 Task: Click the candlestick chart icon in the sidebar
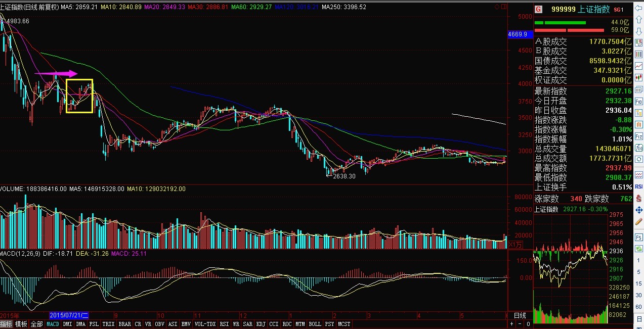(x=639, y=77)
